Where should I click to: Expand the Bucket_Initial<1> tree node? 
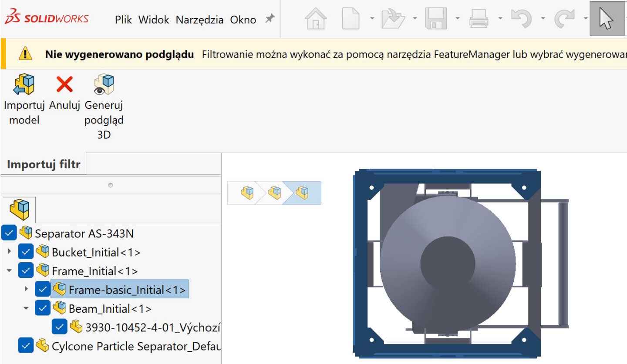[10, 252]
